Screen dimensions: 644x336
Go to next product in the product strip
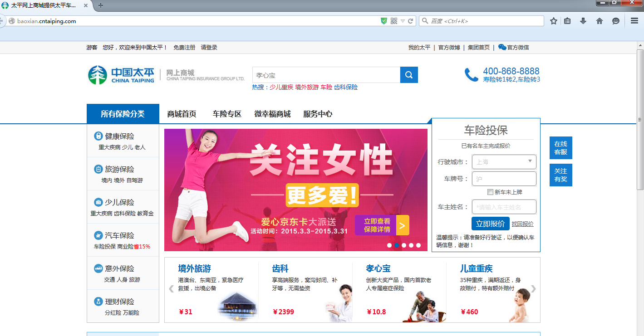click(534, 289)
